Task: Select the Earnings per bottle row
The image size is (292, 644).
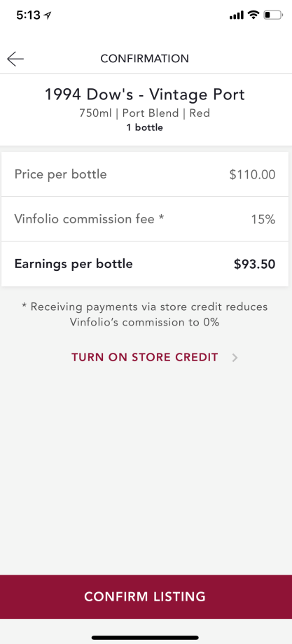Action: click(x=145, y=264)
